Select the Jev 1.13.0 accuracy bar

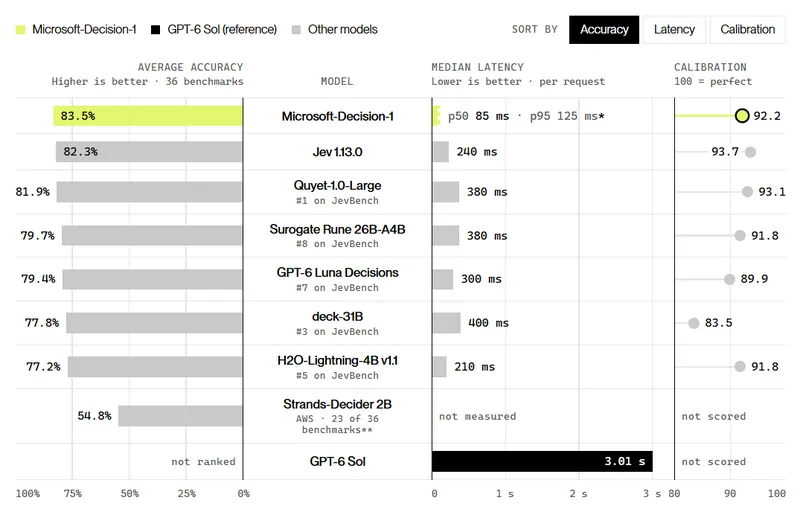click(x=149, y=151)
